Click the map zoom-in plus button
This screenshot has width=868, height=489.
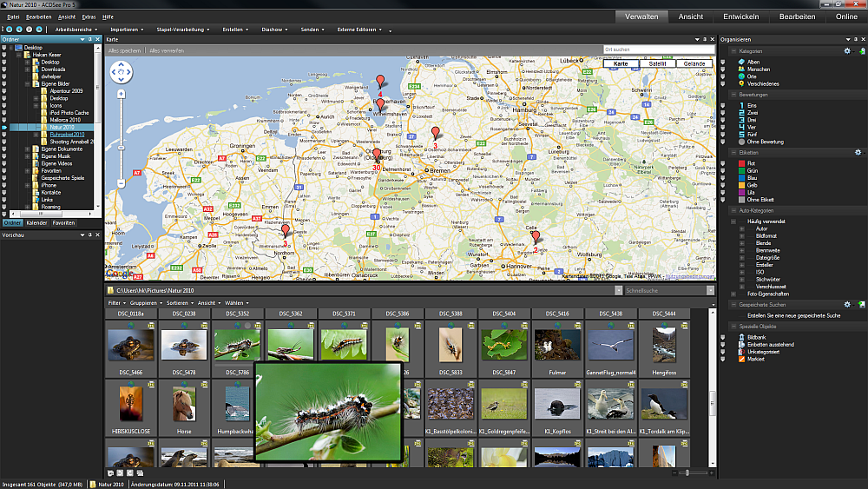point(121,94)
